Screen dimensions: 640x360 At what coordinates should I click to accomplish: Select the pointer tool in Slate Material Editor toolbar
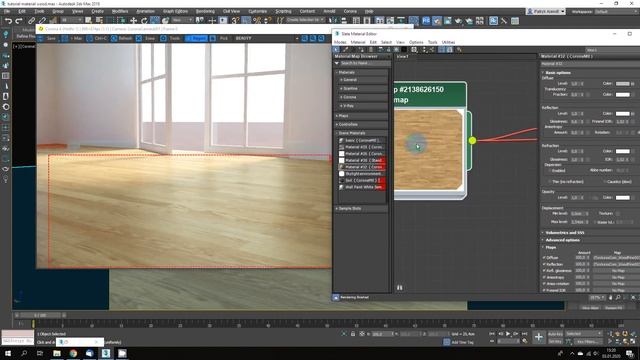click(x=336, y=49)
